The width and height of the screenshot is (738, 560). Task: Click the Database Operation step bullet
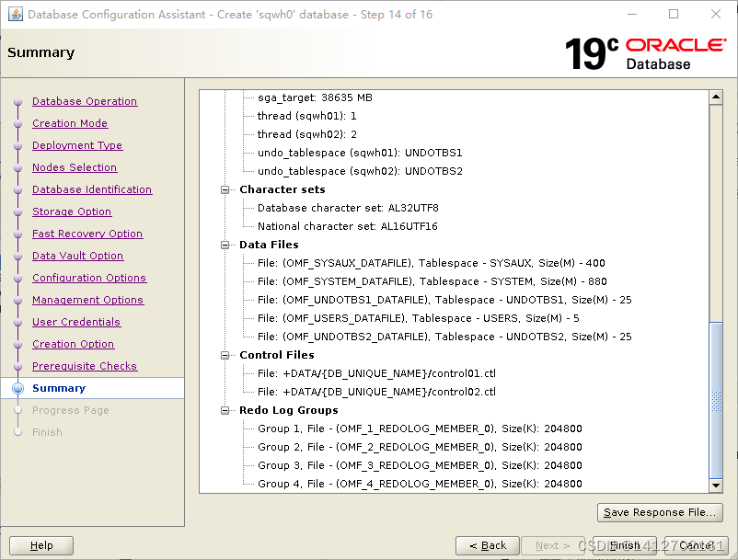pyautogui.click(x=17, y=101)
